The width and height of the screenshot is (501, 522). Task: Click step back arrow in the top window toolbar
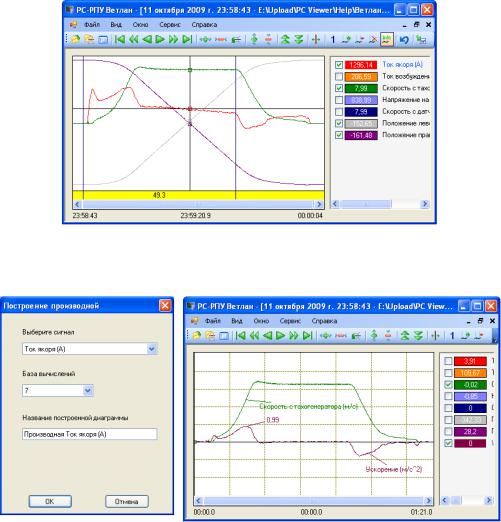[x=147, y=39]
